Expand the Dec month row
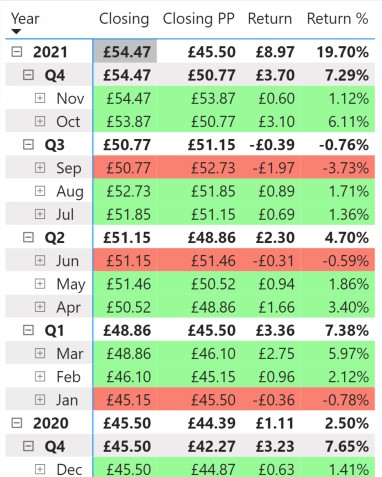This screenshot has width=382, height=477. [40, 469]
